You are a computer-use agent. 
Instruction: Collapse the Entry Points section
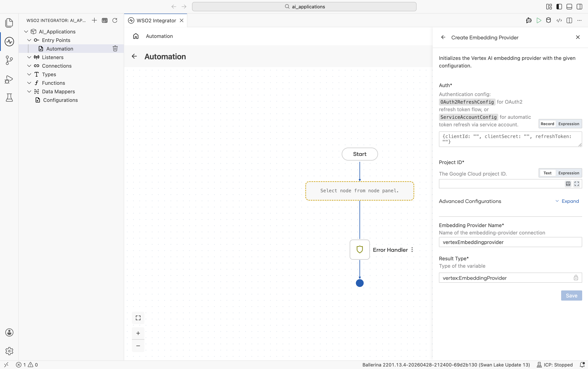(29, 40)
